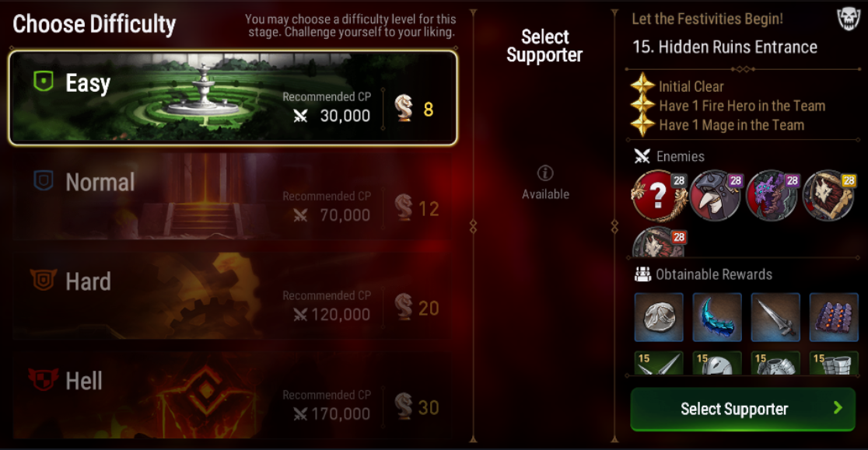View the yellow level-28 wolf enemy
The width and height of the screenshot is (868, 450).
[x=829, y=196]
